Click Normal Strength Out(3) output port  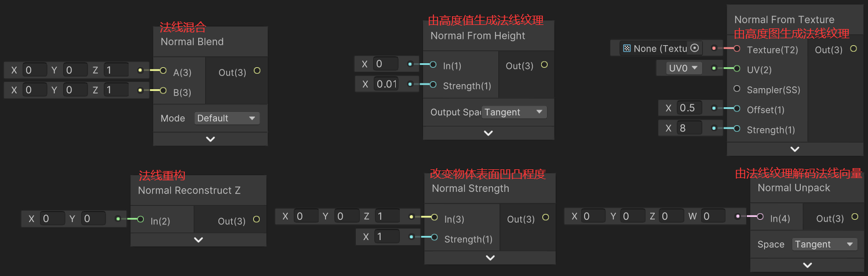pos(545,218)
